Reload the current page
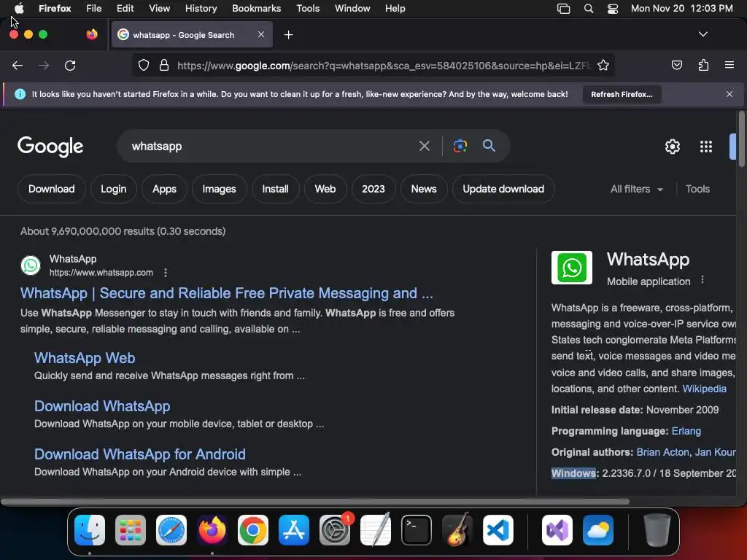This screenshot has height=560, width=747. [70, 65]
